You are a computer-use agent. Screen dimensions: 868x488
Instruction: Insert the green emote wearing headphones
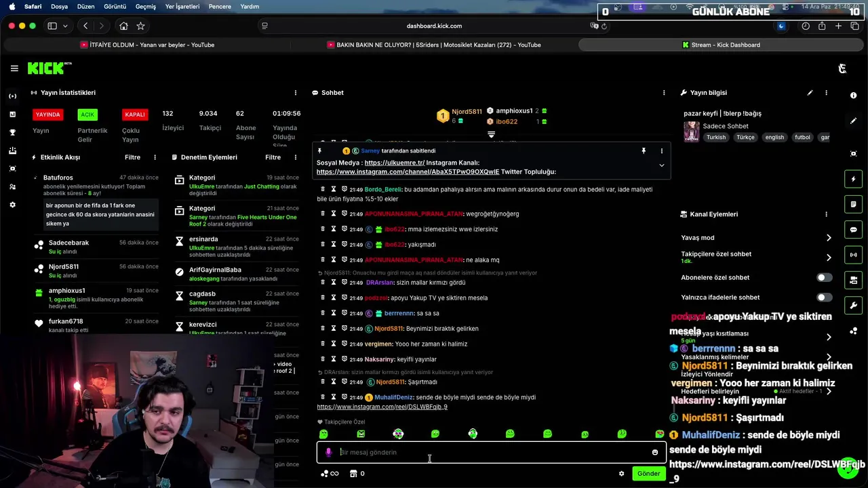473,434
